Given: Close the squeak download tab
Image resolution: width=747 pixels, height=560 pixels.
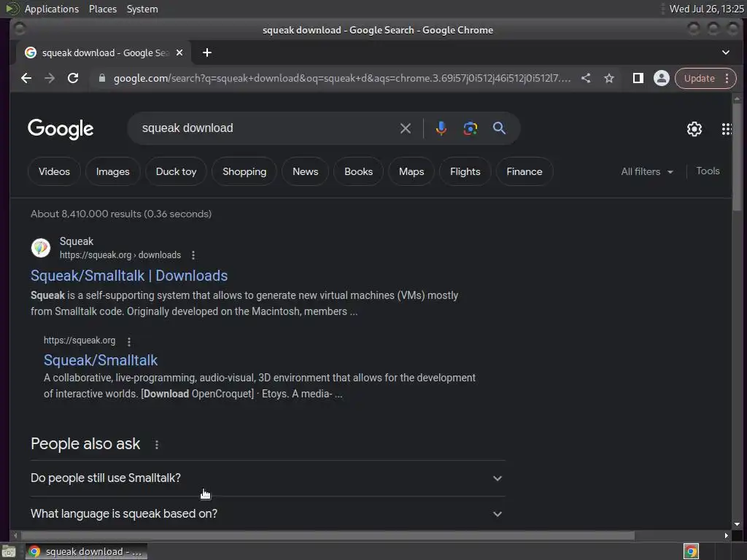Looking at the screenshot, I should pyautogui.click(x=179, y=52).
